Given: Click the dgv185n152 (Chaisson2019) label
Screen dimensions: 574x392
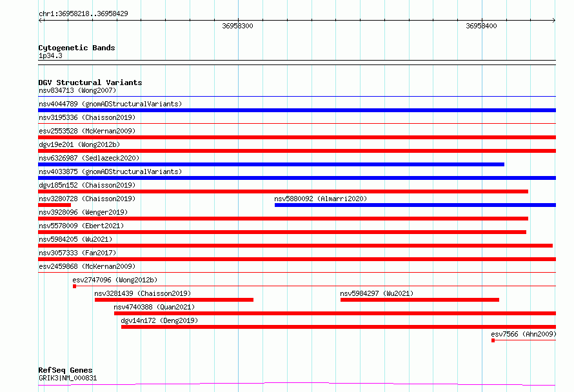Looking at the screenshot, I should 87,185.
